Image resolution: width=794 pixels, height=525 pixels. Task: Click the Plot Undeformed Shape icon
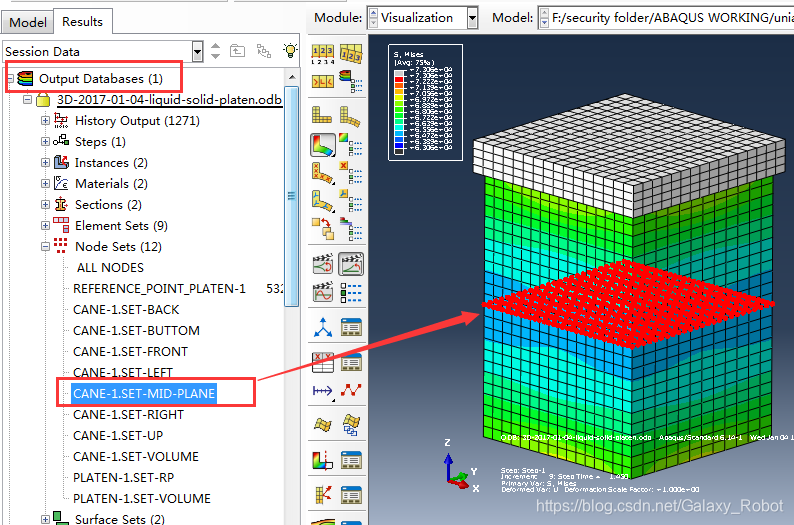323,116
